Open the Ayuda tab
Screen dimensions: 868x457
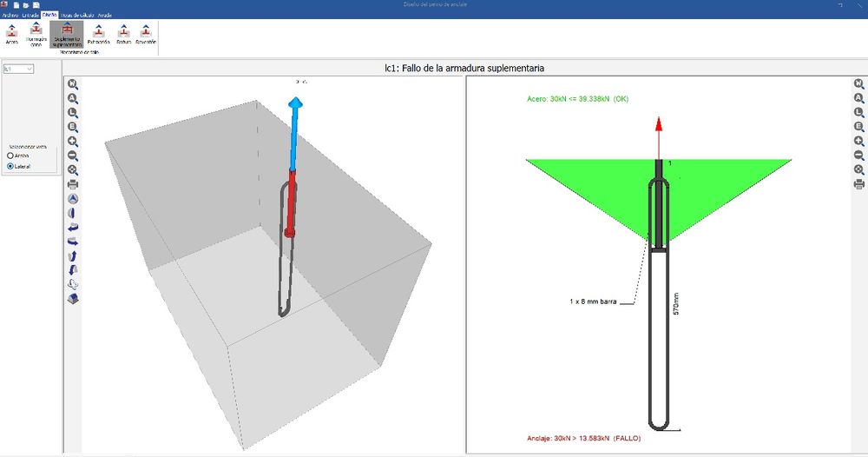pyautogui.click(x=105, y=15)
